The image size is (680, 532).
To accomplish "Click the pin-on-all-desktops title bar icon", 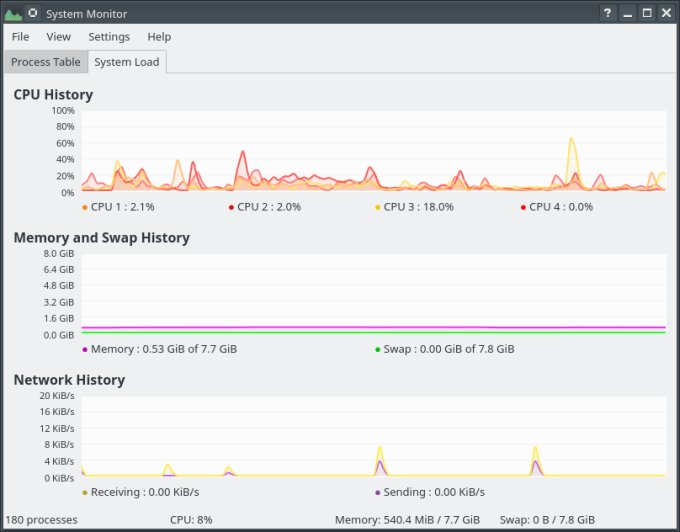I will pos(33,13).
